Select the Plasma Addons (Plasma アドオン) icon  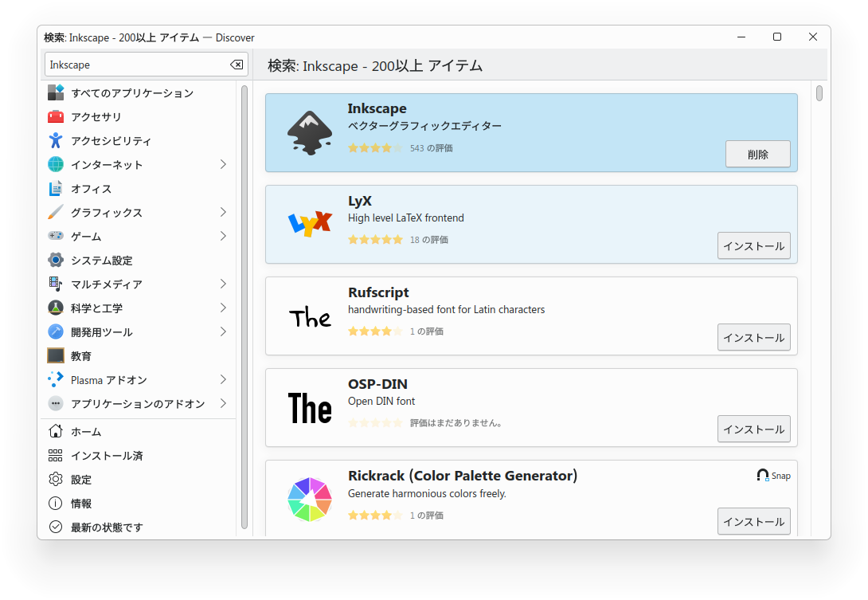(x=56, y=379)
